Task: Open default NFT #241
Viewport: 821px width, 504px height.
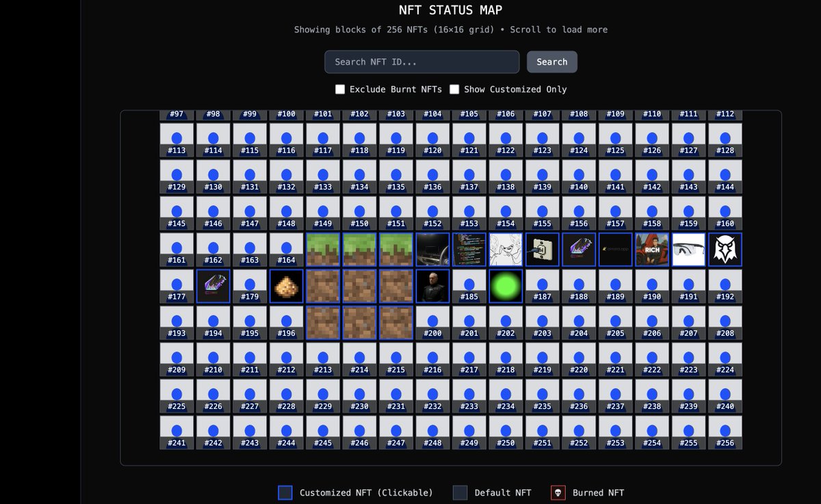Action: [x=177, y=432]
